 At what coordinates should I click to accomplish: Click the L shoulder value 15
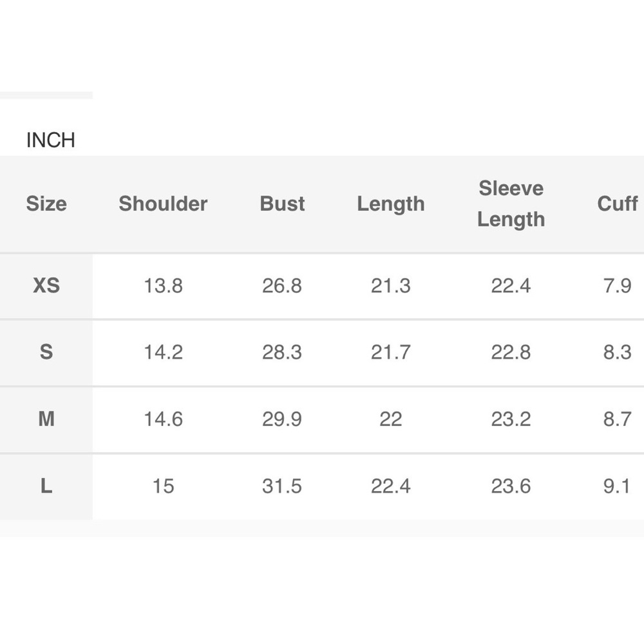pos(163,486)
